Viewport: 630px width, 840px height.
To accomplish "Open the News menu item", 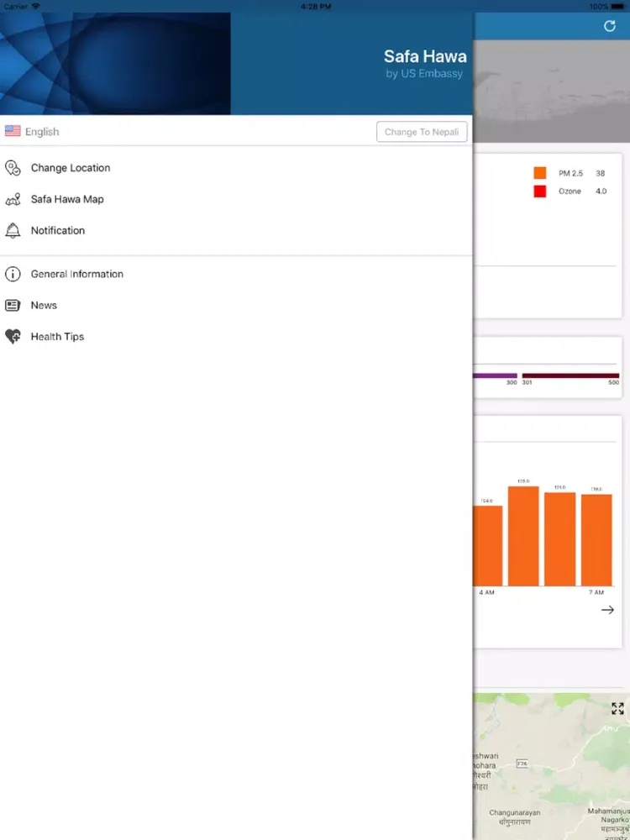I will tap(236, 306).
